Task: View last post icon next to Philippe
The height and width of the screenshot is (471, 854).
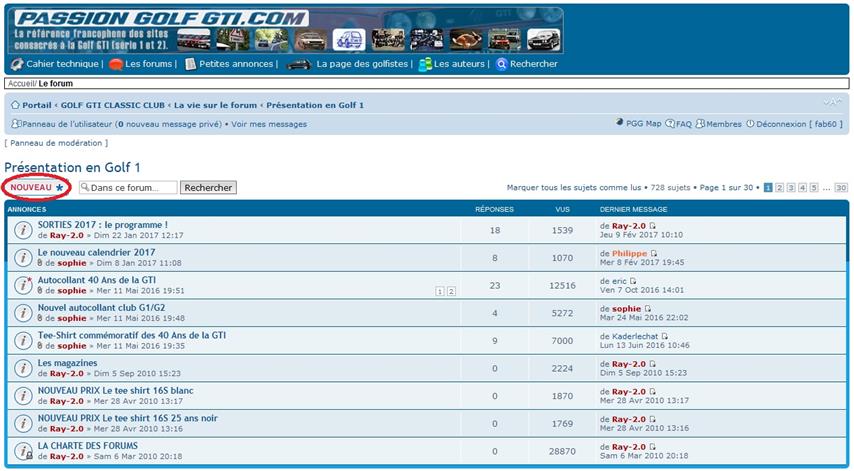Action: point(654,253)
